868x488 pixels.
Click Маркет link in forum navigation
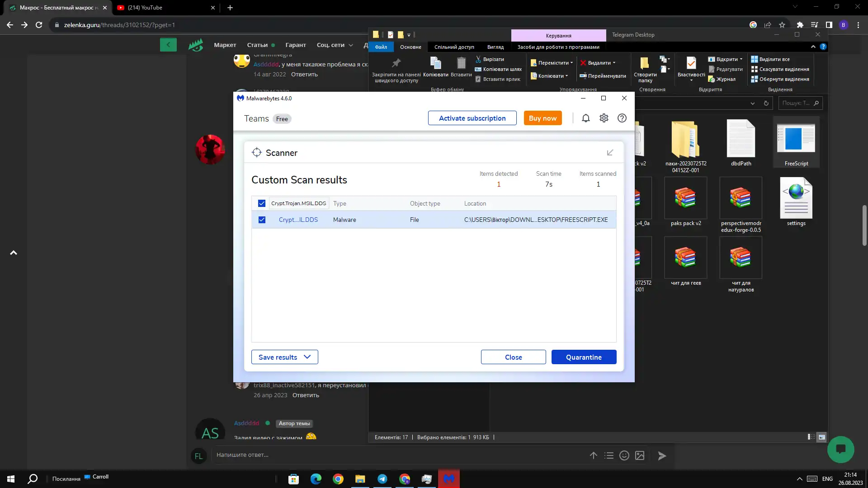coord(225,45)
